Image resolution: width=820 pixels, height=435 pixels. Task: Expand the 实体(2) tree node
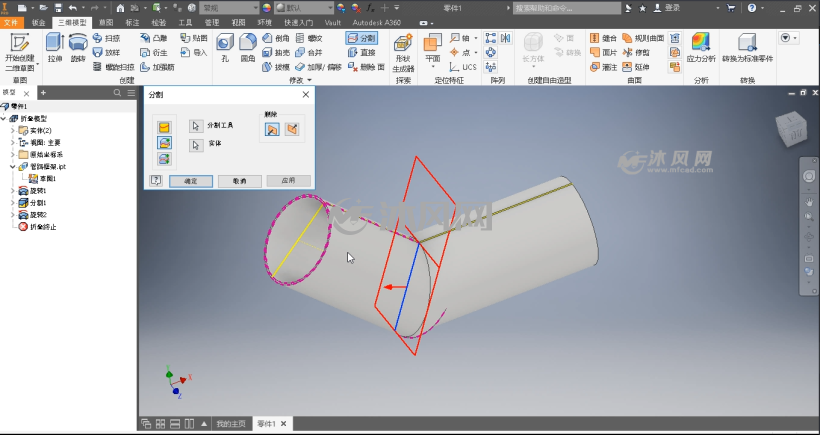pos(13,130)
